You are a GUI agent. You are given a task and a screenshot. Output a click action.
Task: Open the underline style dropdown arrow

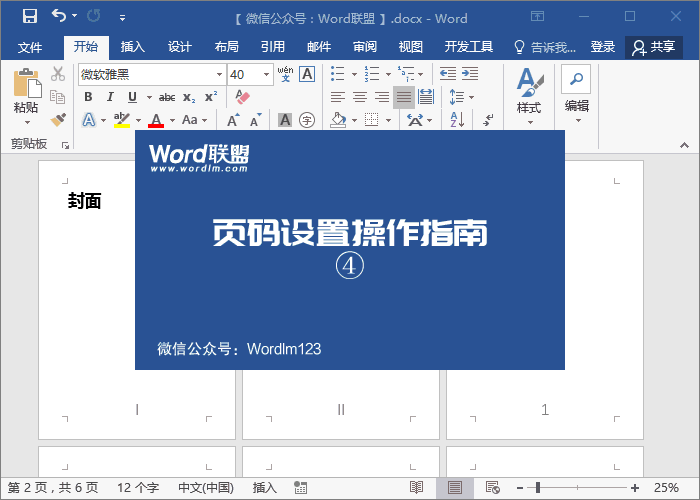[x=149, y=97]
